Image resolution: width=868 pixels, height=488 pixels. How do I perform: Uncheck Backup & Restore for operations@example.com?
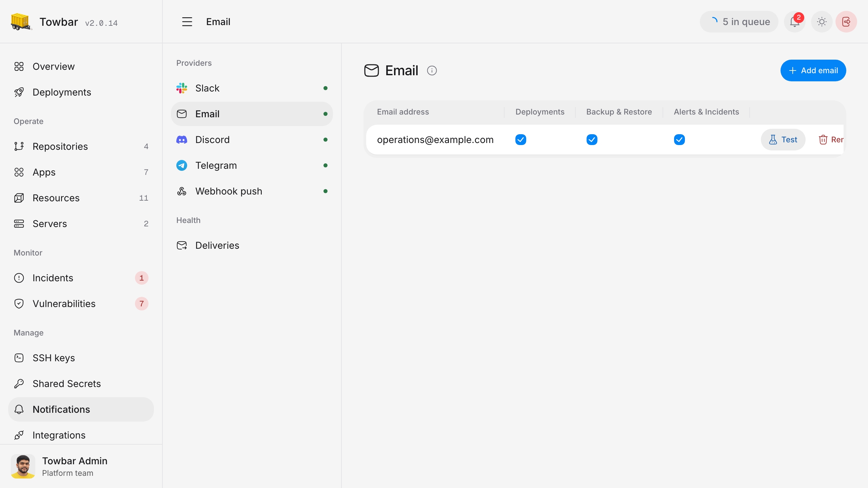tap(592, 140)
